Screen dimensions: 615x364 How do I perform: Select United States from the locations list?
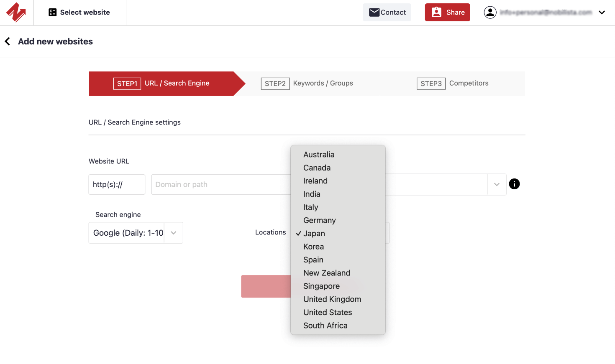point(328,312)
